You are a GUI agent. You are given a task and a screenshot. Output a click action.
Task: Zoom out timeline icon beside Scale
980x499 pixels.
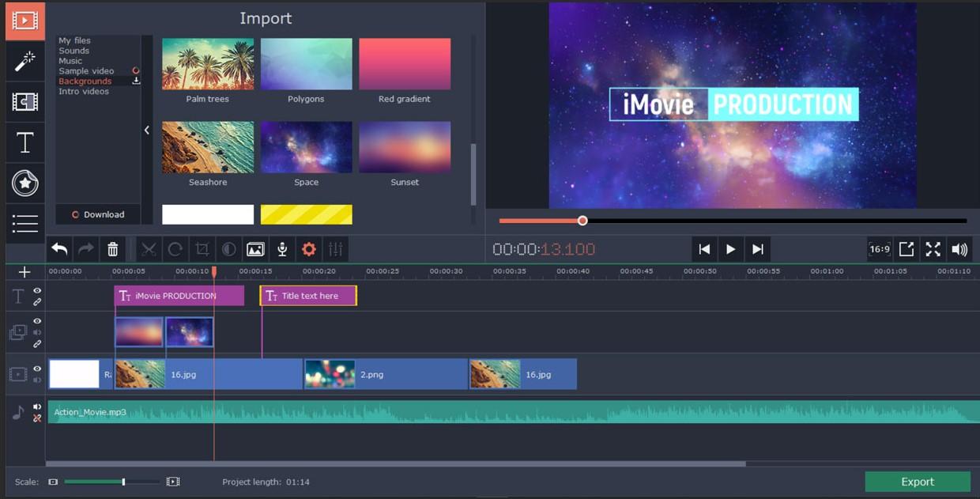click(53, 482)
